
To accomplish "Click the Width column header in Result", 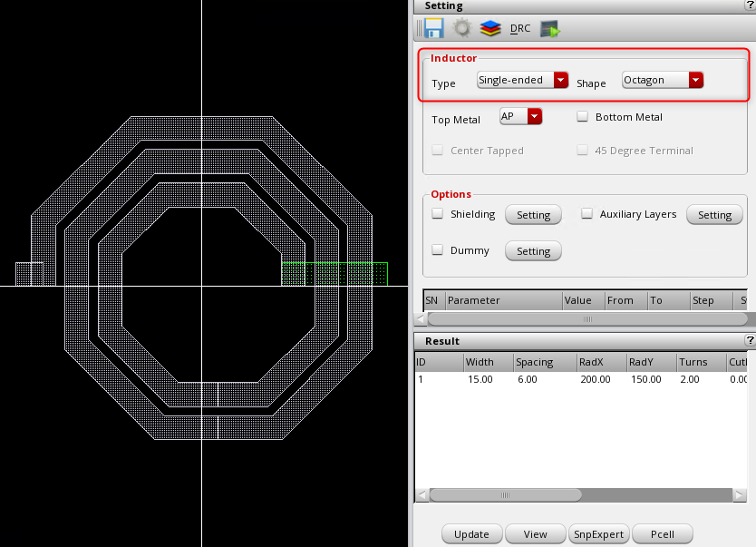I will [x=487, y=362].
